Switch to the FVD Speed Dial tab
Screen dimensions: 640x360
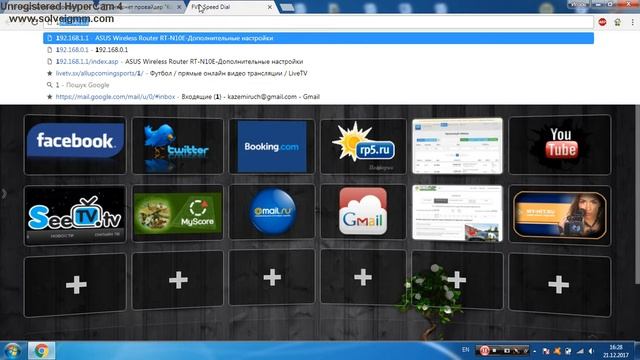coord(231,7)
